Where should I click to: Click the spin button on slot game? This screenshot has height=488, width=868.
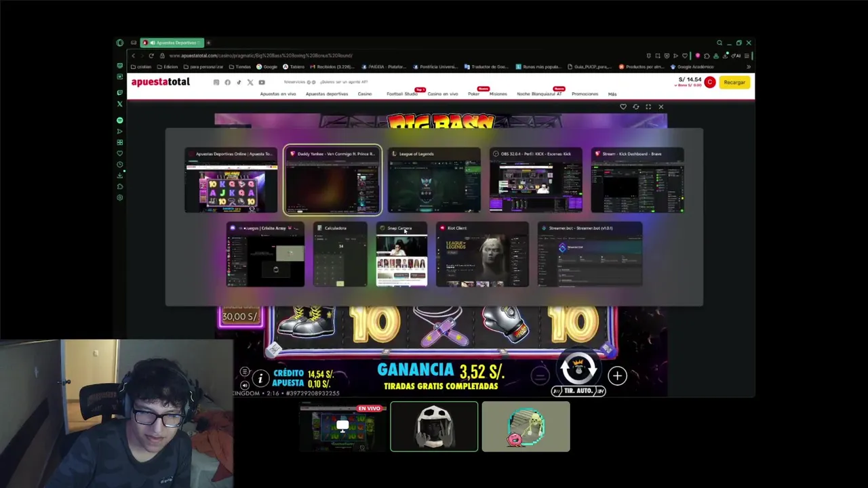tap(578, 369)
